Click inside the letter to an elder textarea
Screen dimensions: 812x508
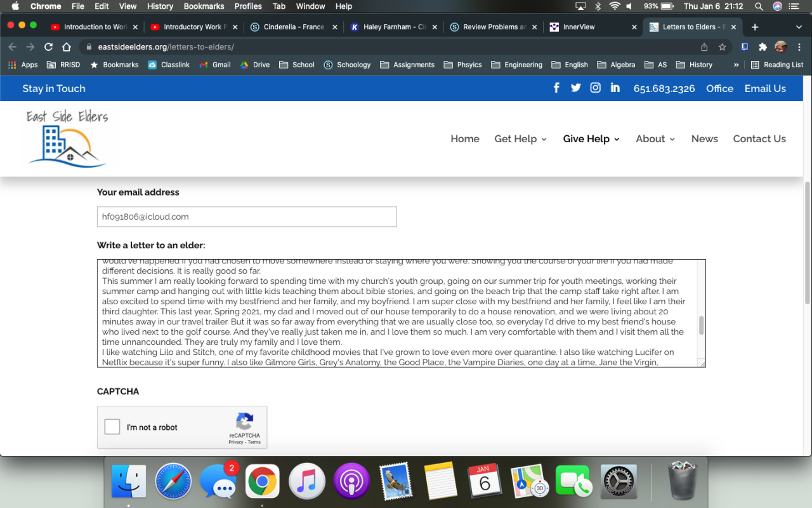(x=402, y=313)
